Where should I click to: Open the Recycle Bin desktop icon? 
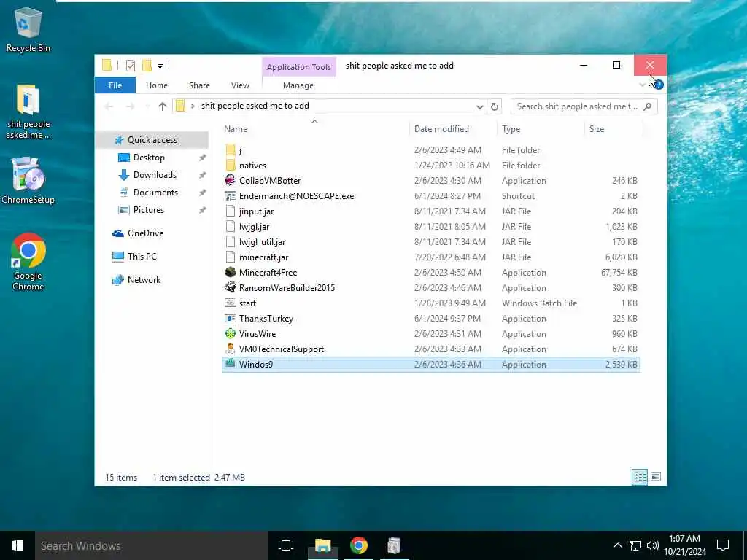pos(28,29)
